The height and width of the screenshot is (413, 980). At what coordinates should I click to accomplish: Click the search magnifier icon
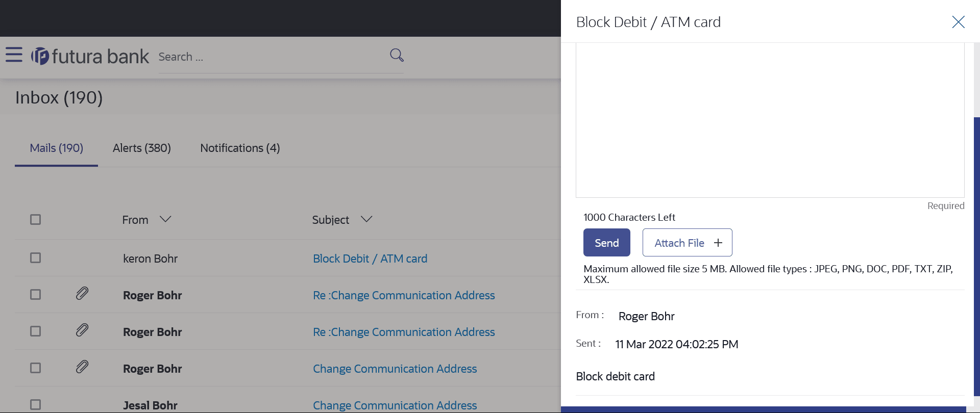click(397, 55)
